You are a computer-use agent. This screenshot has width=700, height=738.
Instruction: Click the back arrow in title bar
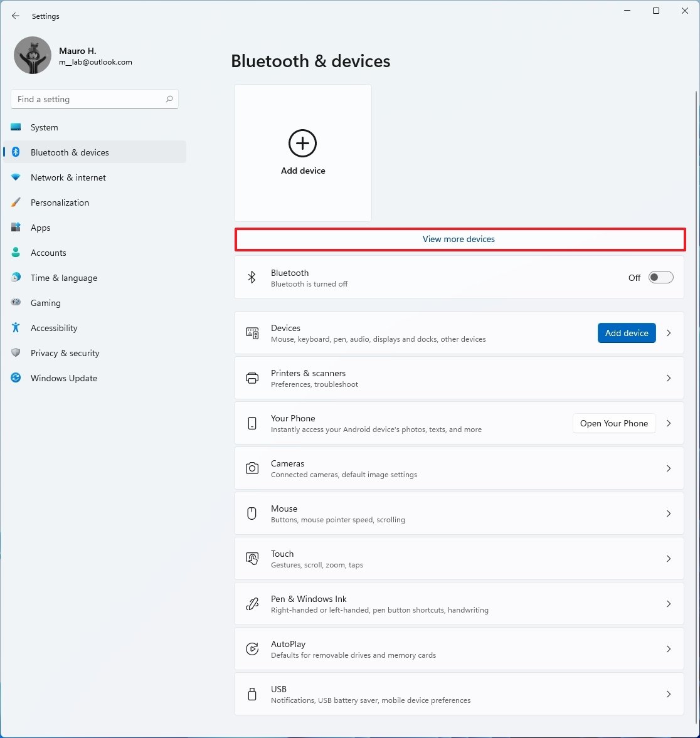[16, 16]
